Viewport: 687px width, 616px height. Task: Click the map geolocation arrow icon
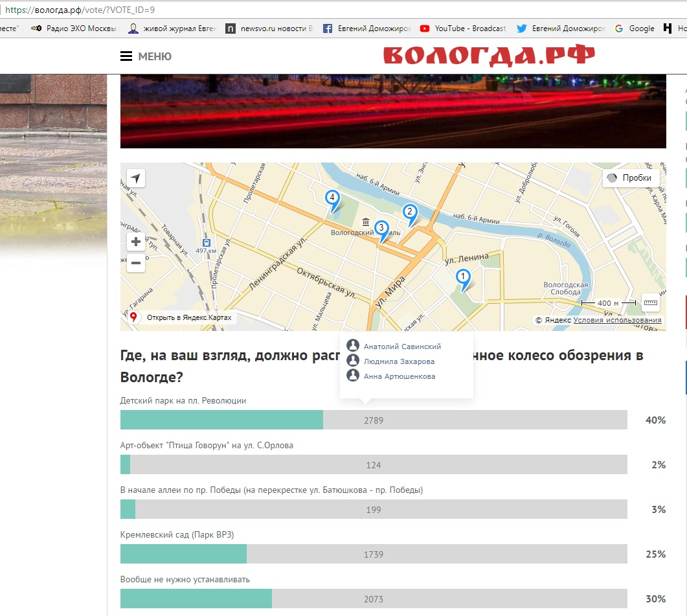pyautogui.click(x=136, y=178)
